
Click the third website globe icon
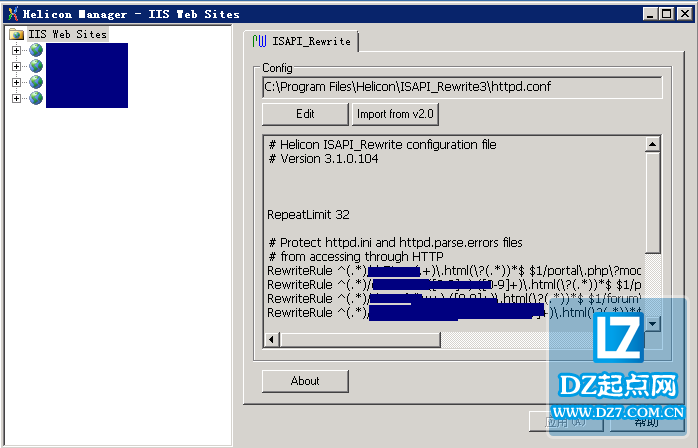pos(36,82)
